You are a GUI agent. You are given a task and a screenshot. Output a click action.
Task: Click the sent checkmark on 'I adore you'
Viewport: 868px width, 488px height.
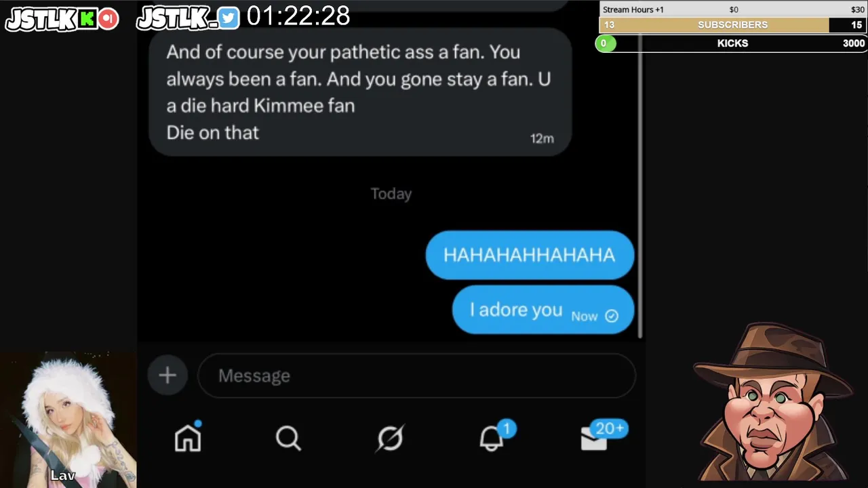point(612,316)
